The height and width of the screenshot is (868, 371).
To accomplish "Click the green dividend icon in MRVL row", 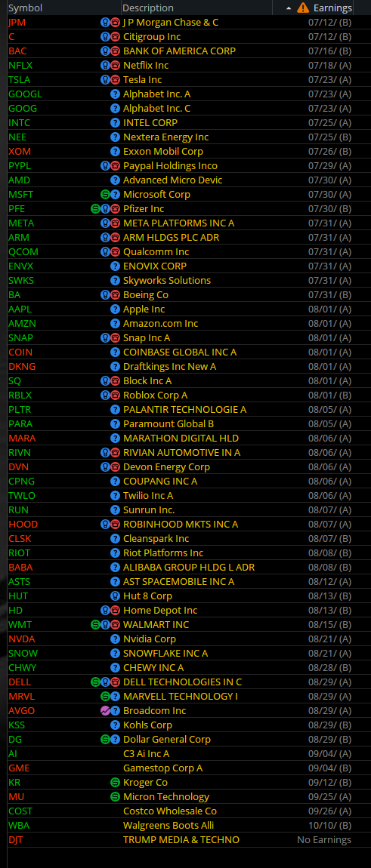I will click(x=105, y=697).
